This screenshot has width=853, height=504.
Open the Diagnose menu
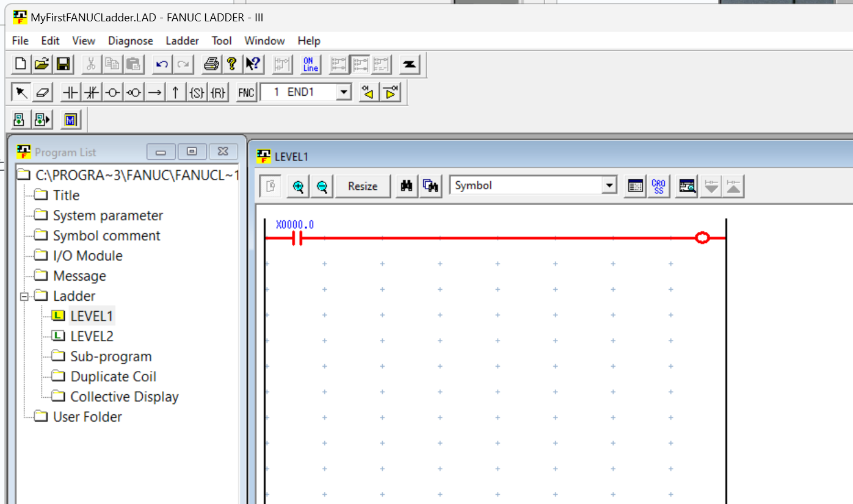coord(131,41)
